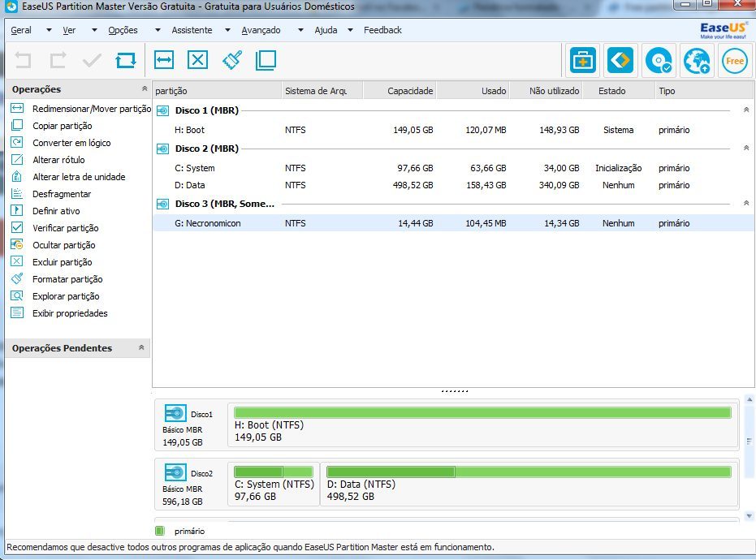Click the orange Free badge icon
The height and width of the screenshot is (560, 756).
pyautogui.click(x=734, y=61)
